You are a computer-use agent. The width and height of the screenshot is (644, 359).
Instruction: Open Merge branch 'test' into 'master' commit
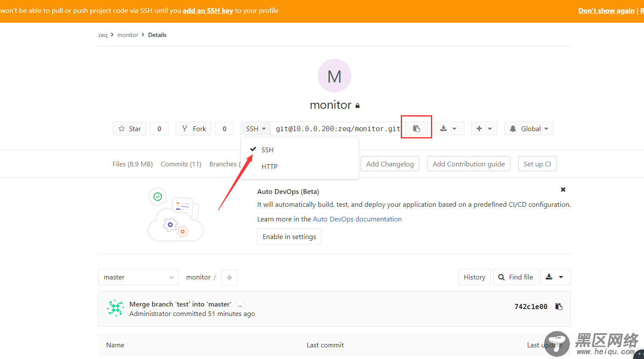[180, 304]
